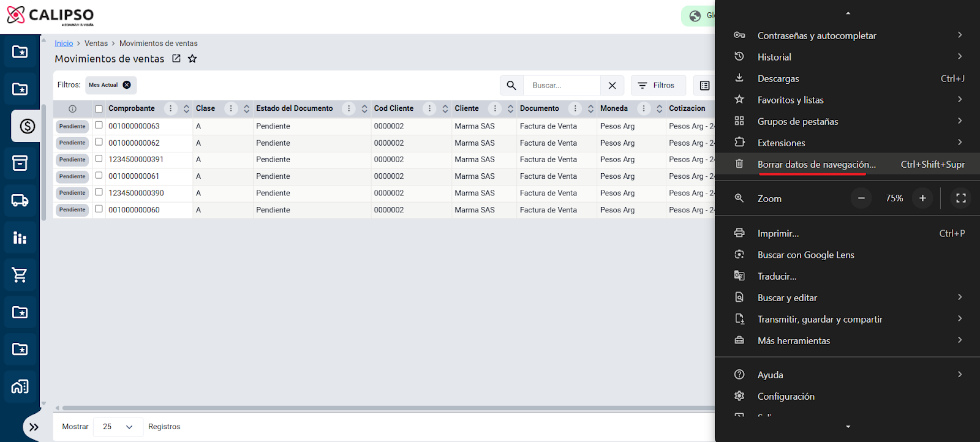Check the row for comprobante 1234500000390
Viewport: 980px width, 442px height.
click(x=99, y=192)
